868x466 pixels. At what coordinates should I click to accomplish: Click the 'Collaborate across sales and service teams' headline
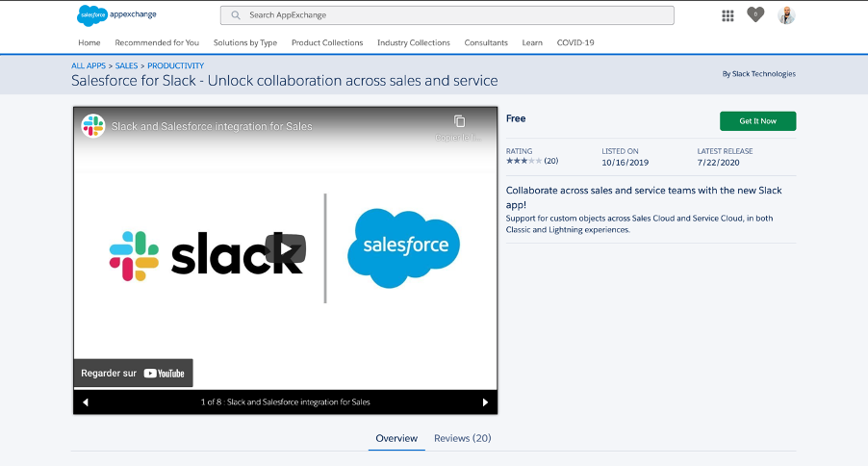point(644,197)
